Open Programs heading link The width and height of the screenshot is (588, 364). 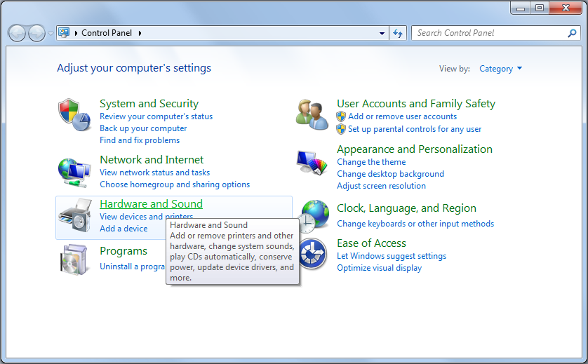pyautogui.click(x=123, y=251)
